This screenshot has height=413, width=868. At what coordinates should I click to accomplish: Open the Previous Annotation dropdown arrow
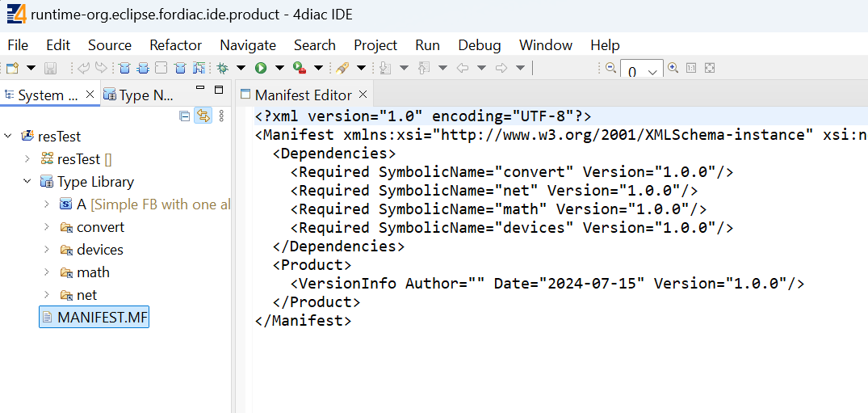(442, 68)
